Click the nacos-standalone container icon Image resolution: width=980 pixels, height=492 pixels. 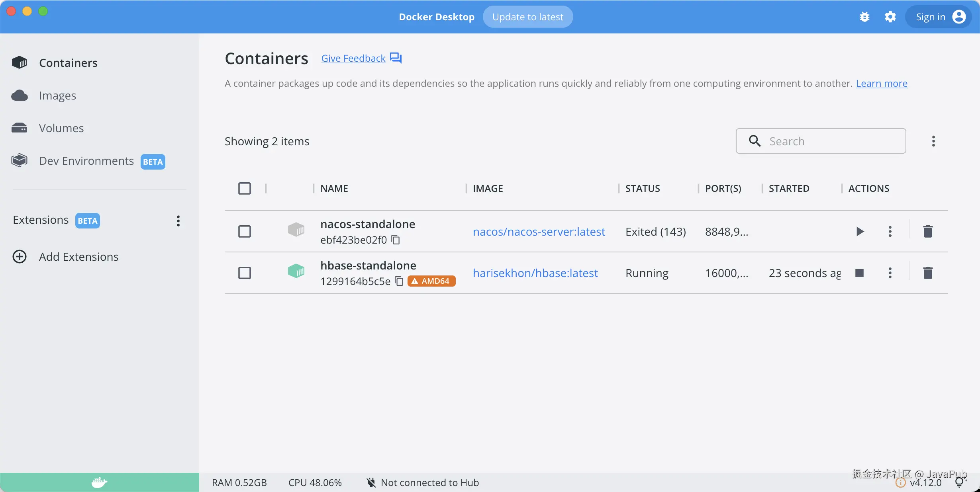pos(296,230)
